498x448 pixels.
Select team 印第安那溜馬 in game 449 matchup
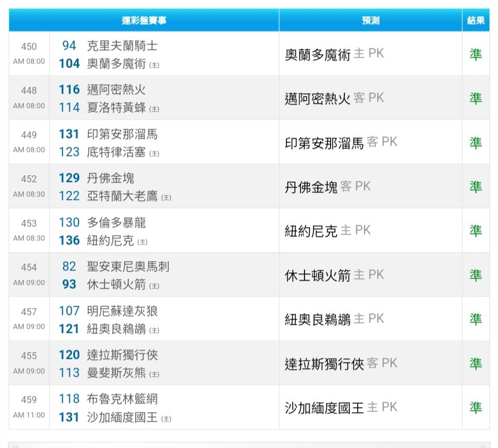point(122,134)
